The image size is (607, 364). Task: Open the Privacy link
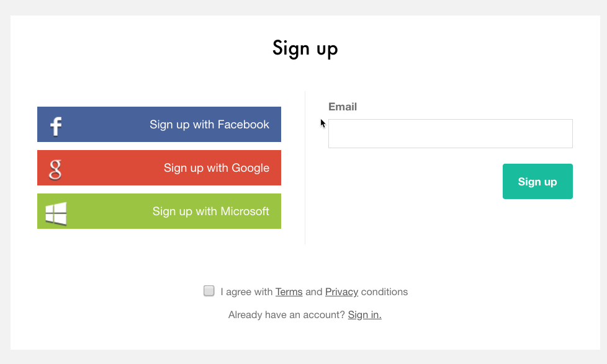341,291
